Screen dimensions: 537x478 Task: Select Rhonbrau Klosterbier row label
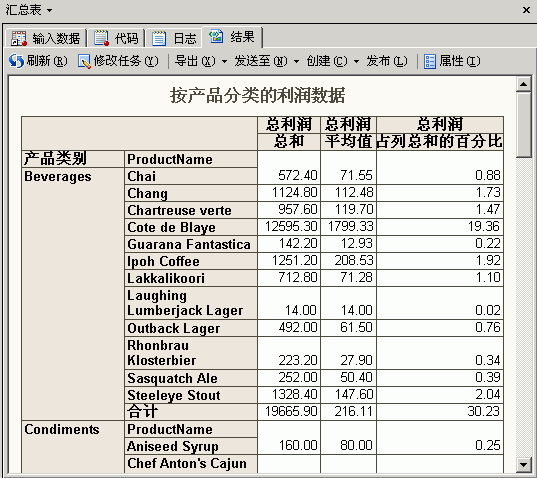click(x=191, y=353)
